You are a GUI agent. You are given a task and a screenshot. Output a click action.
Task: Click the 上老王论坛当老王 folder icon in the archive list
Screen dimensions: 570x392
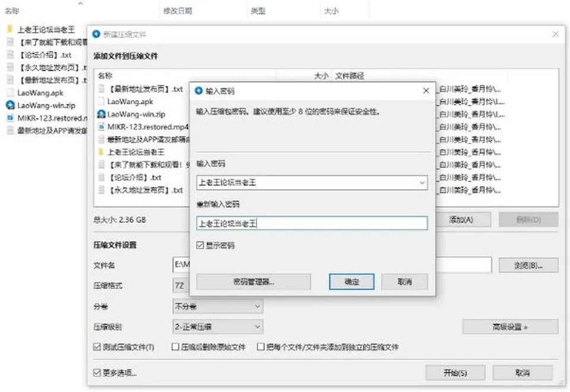(101, 152)
